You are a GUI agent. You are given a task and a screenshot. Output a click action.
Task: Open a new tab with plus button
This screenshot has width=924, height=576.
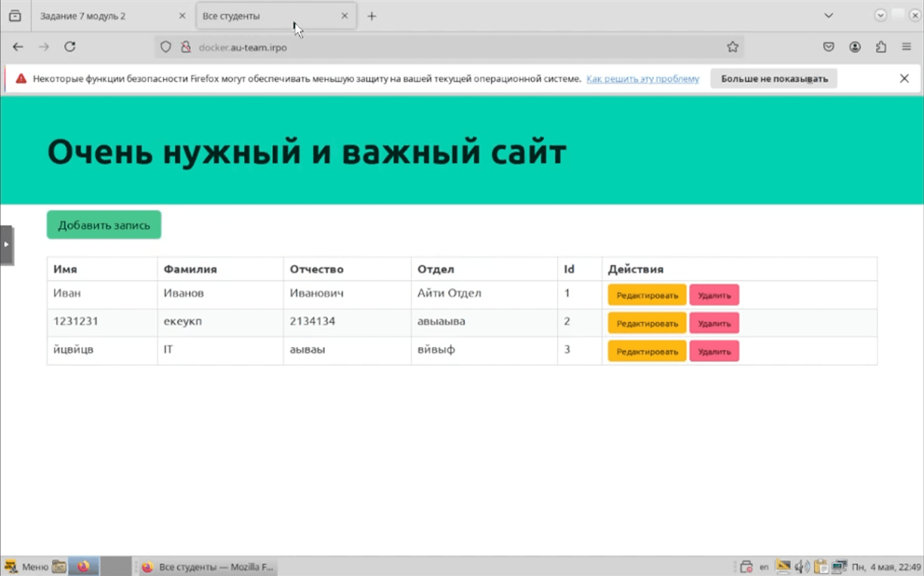[x=372, y=16]
